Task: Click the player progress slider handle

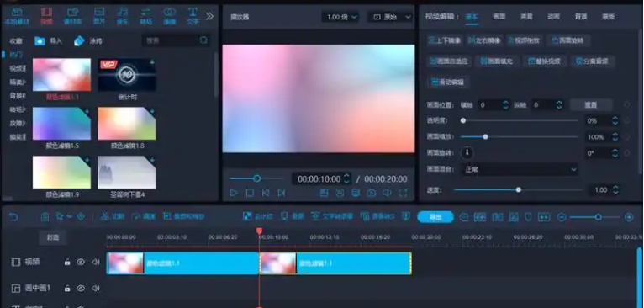Action: pyautogui.click(x=257, y=178)
